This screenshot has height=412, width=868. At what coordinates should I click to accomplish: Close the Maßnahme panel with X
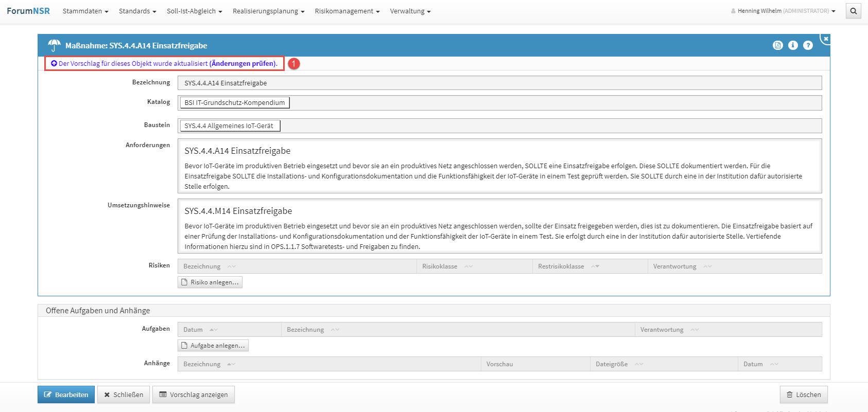click(x=826, y=39)
